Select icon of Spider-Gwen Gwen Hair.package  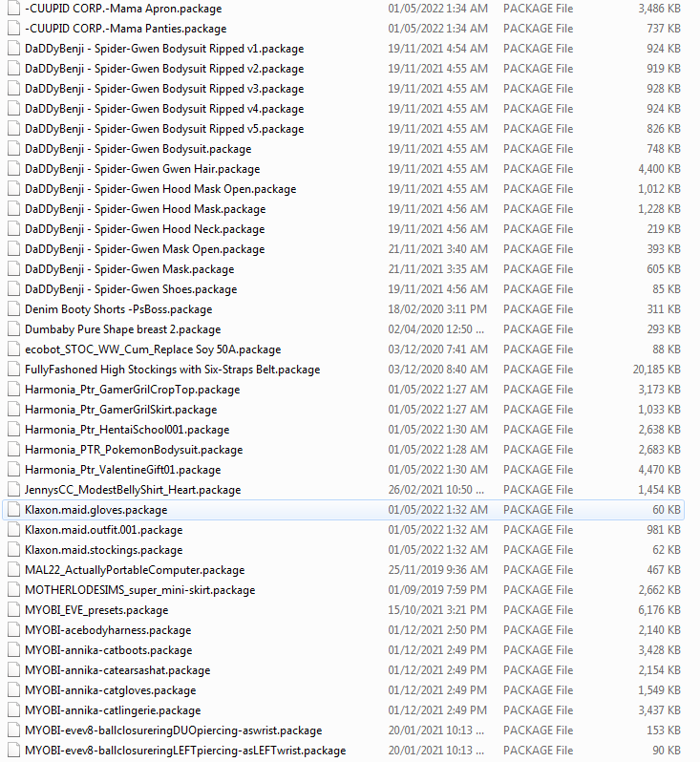coord(13,169)
